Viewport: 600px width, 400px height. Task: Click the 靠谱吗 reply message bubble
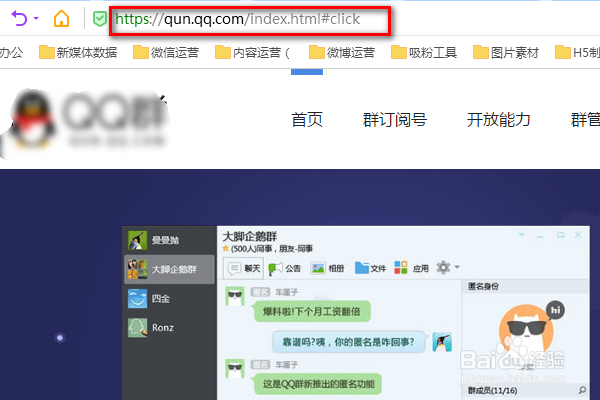tap(348, 342)
